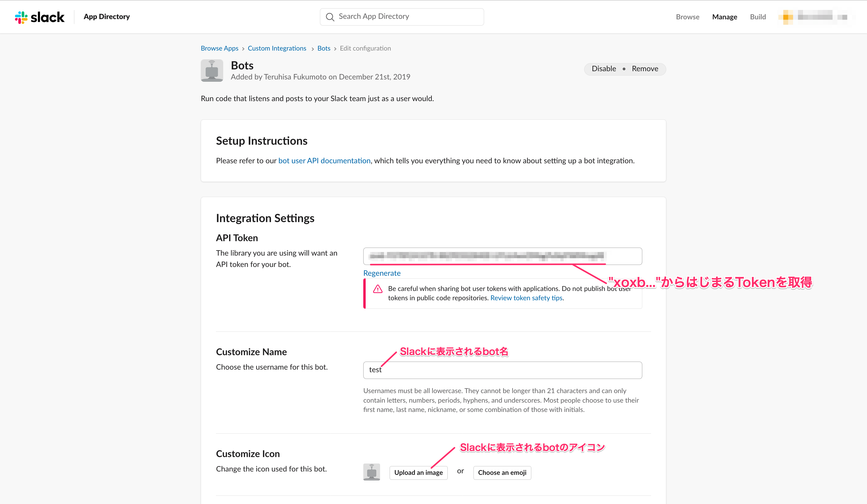Viewport: 867px width, 504px height.
Task: Open App Directory home
Action: 107,17
